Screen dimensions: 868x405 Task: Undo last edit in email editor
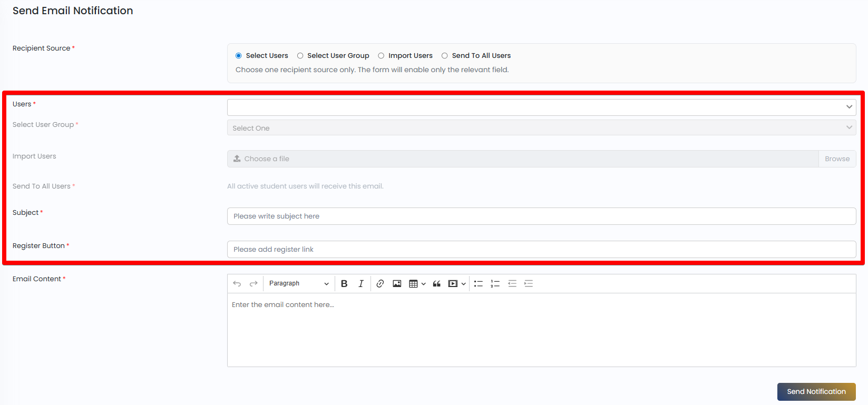tap(237, 283)
